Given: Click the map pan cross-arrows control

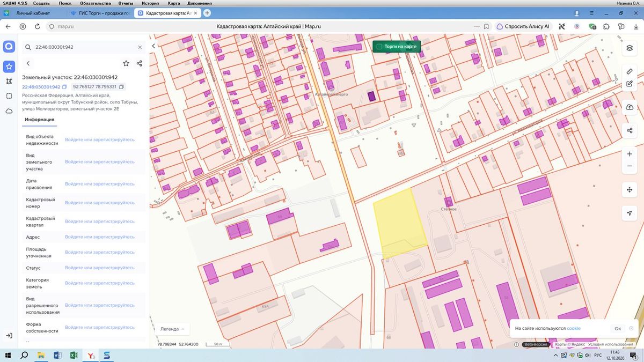Looking at the screenshot, I should pos(630,190).
